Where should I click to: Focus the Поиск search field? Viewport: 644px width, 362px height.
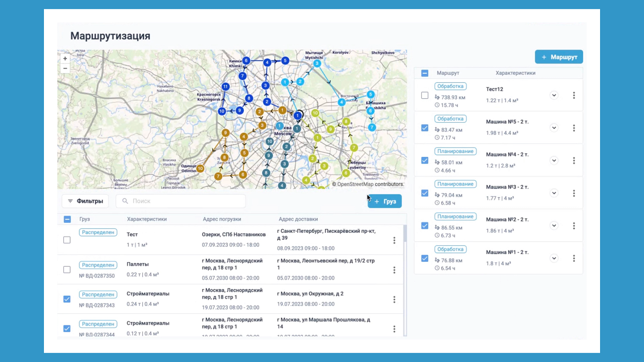(181, 201)
